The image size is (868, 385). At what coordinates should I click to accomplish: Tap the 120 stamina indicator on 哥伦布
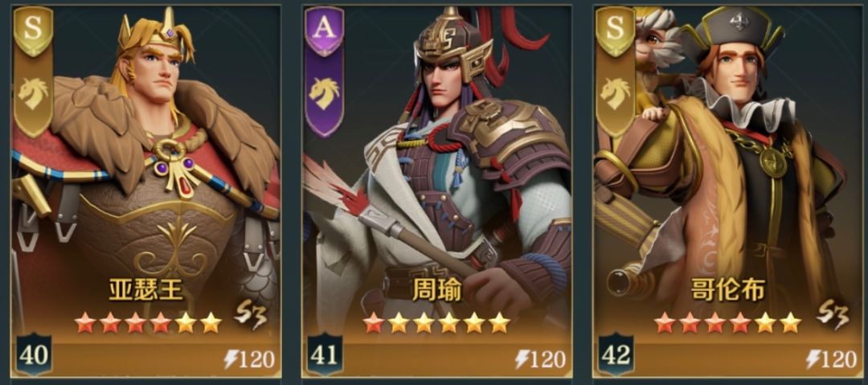(x=832, y=359)
